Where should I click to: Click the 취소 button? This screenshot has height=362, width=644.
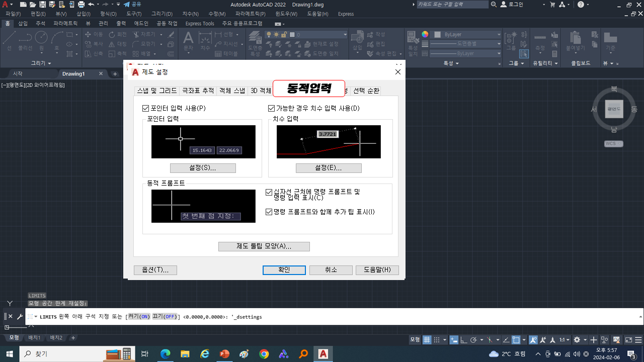point(331,270)
